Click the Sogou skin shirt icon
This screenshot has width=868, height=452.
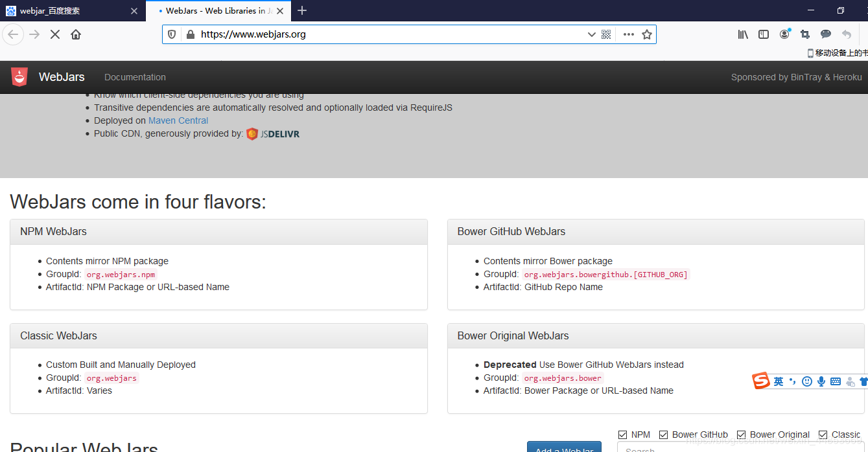click(863, 381)
